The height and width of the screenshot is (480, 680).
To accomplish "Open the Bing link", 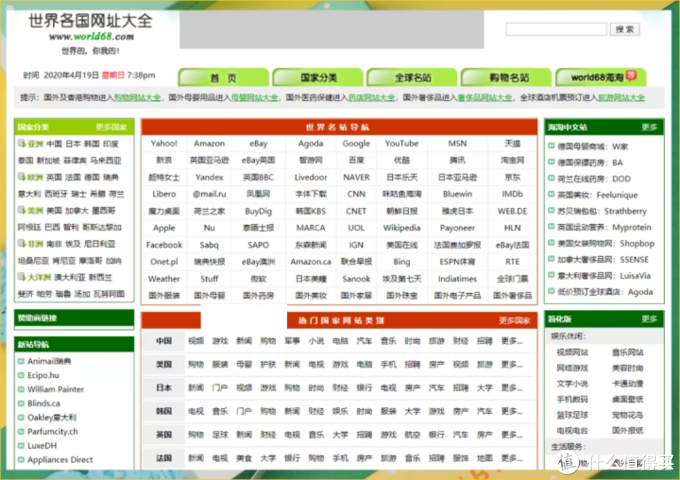I will [402, 262].
